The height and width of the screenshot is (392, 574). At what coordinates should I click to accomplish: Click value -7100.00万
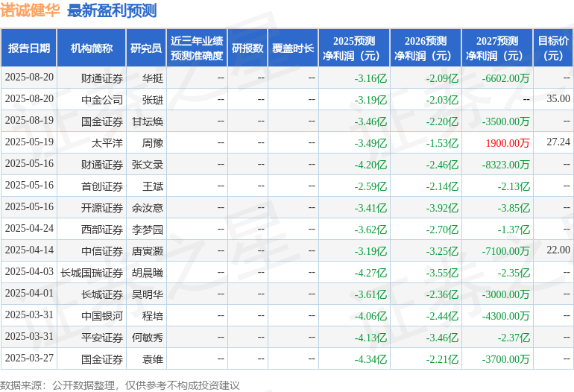pyautogui.click(x=506, y=251)
